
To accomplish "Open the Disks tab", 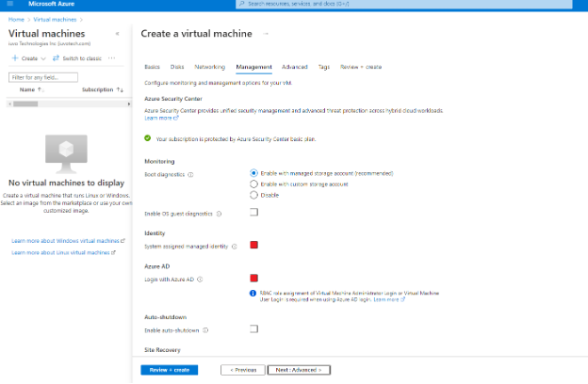I will (x=177, y=67).
